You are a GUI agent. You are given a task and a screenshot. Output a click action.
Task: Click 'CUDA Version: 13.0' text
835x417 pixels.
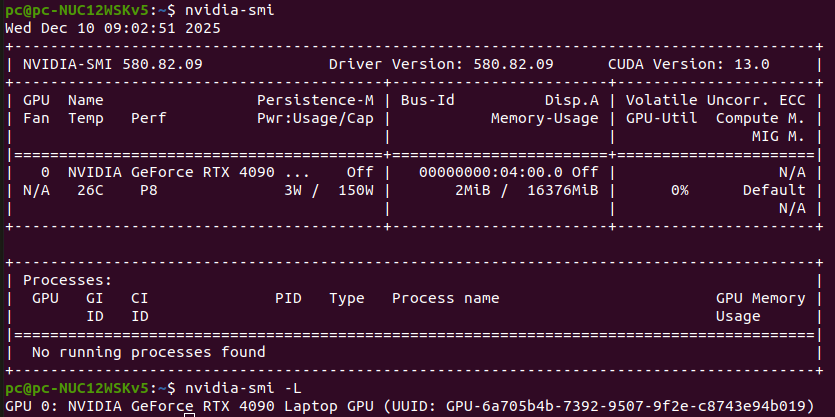coord(689,64)
